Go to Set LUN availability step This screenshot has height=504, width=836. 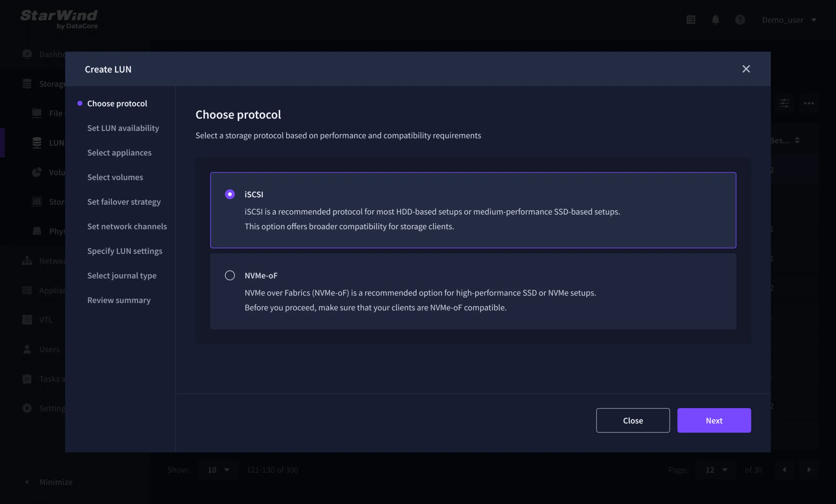[x=123, y=128]
